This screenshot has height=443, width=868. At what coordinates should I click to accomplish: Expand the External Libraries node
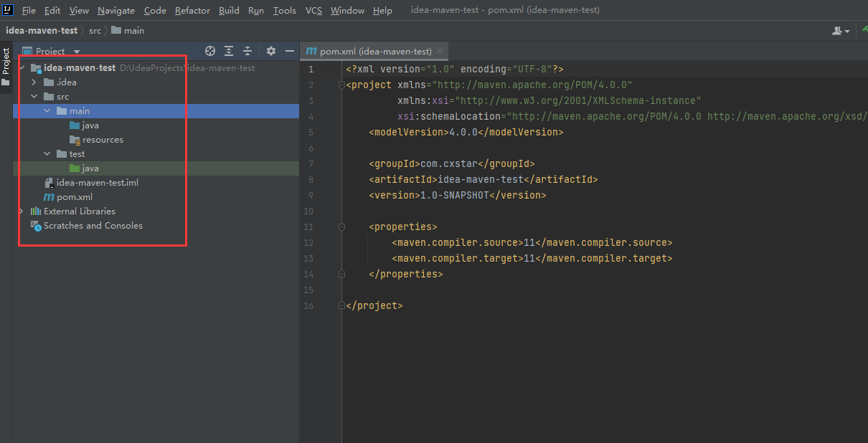[20, 211]
